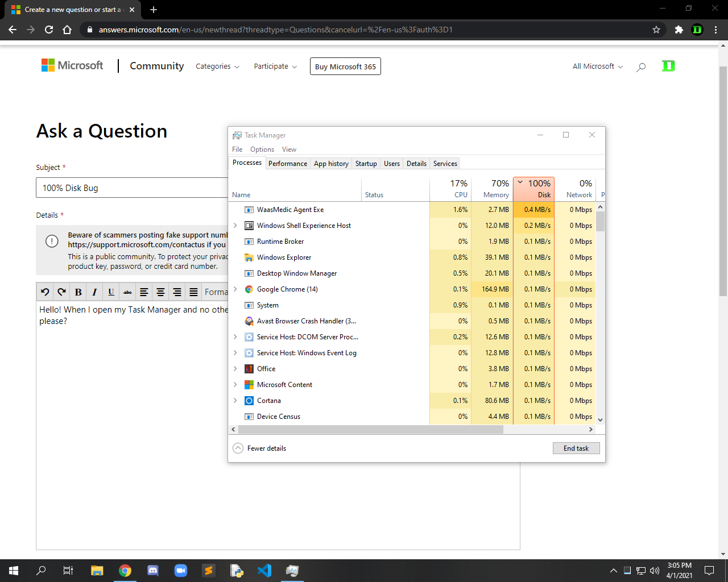Expand the Office process group

pos(235,369)
